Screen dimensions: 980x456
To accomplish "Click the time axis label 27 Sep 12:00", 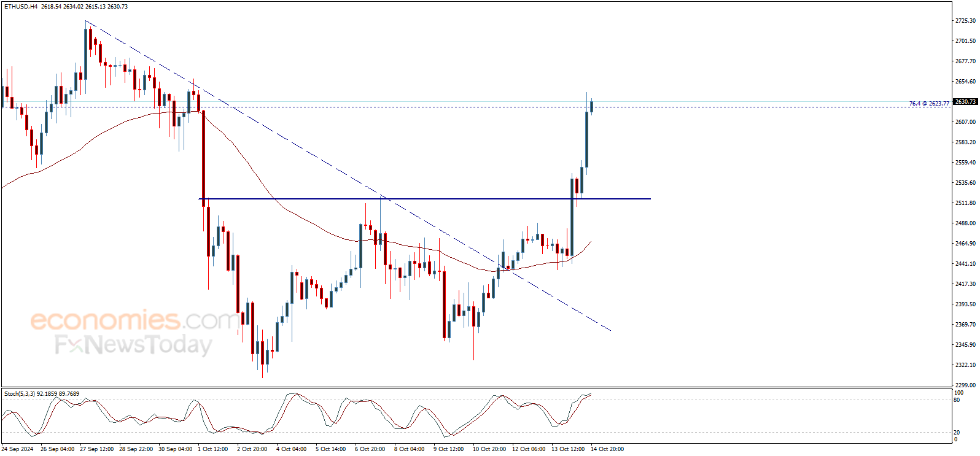I will [x=96, y=449].
